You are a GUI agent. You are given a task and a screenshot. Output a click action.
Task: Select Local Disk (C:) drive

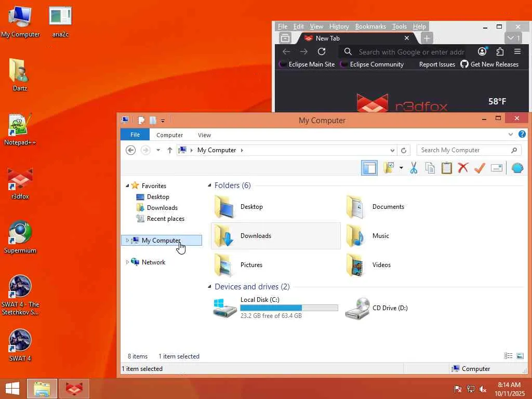(x=275, y=308)
